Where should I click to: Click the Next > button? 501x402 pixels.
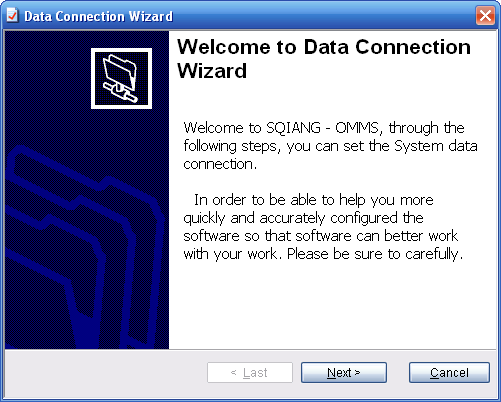pyautogui.click(x=344, y=372)
